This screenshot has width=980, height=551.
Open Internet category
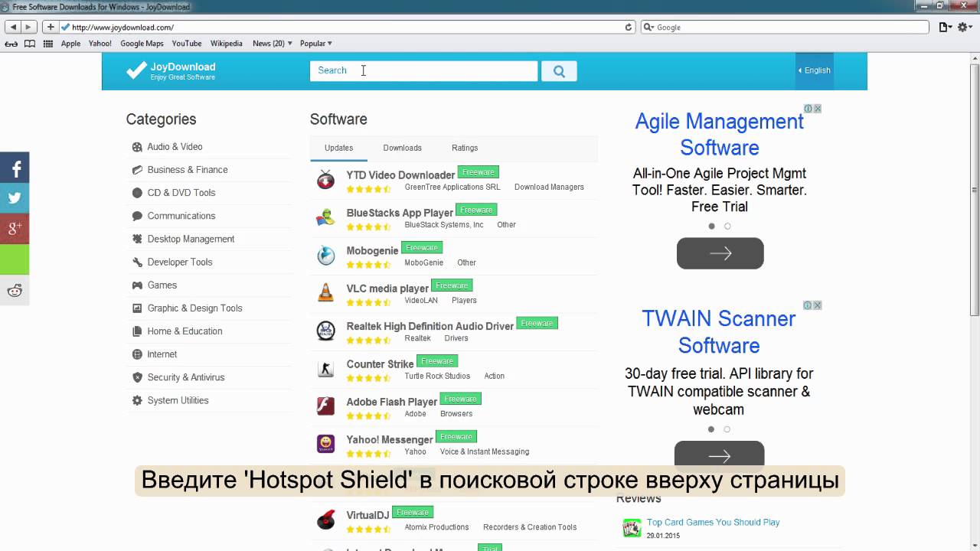162,354
